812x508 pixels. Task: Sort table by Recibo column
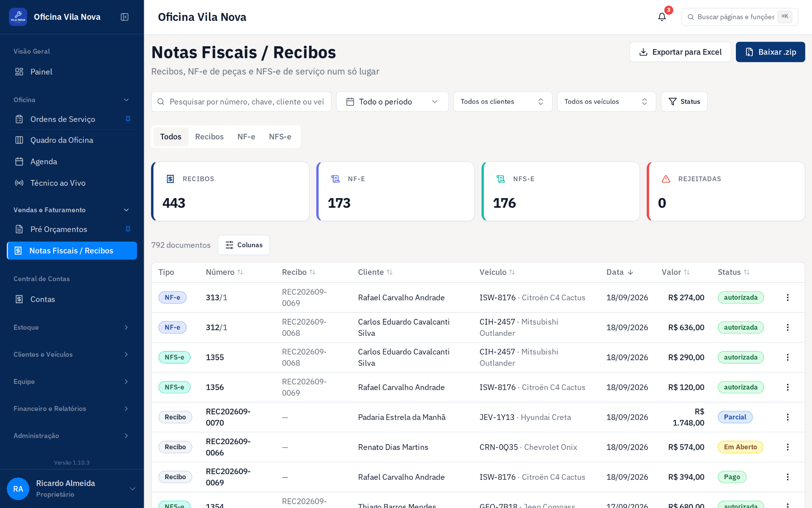[x=299, y=272]
